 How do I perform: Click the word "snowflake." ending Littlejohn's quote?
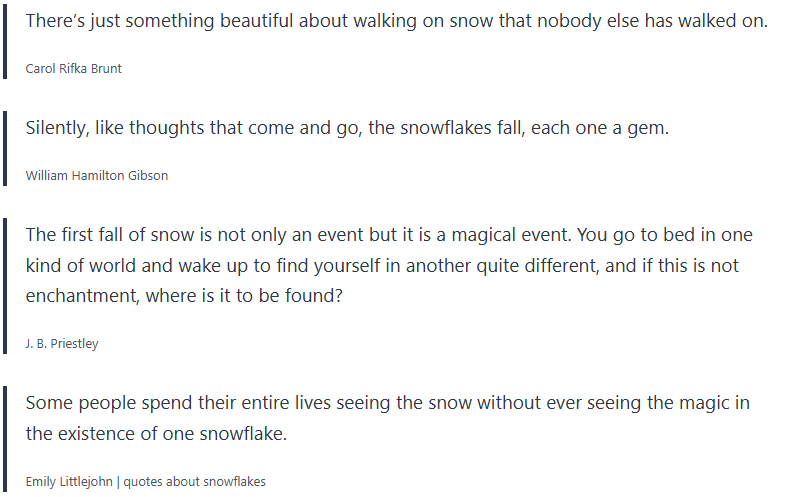tap(241, 434)
